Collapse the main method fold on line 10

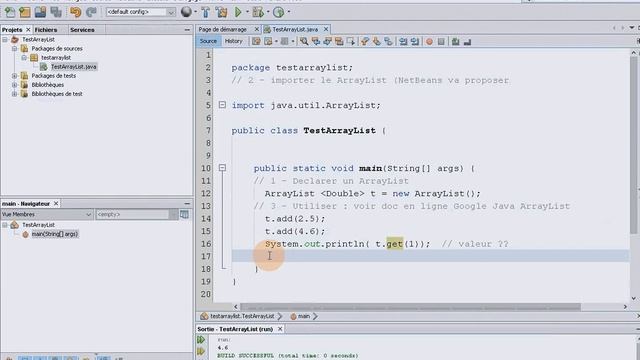coord(222,168)
